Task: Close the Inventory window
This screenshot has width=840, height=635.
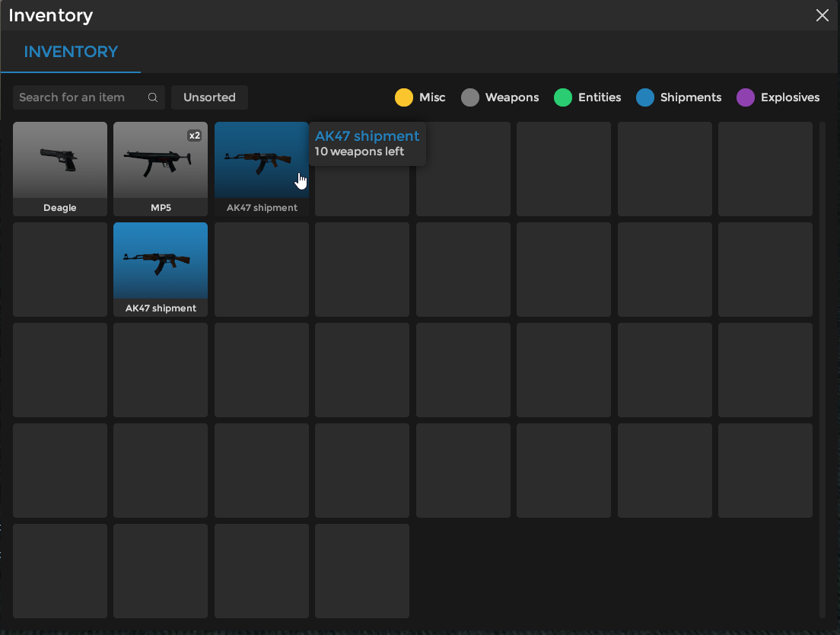Action: coord(822,15)
